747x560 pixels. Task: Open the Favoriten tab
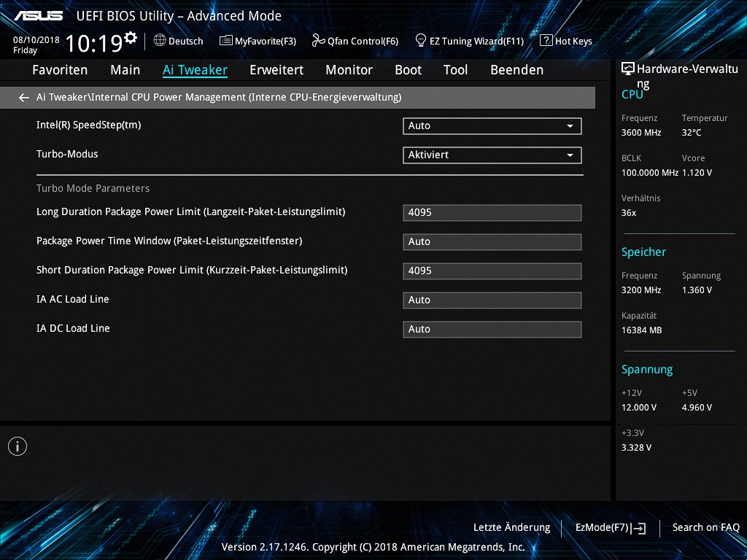coord(60,70)
